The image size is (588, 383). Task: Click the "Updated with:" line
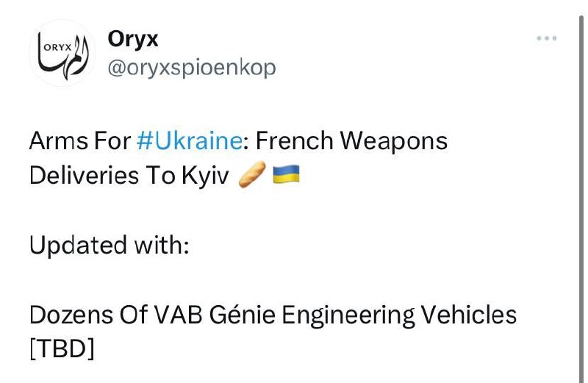click(110, 245)
